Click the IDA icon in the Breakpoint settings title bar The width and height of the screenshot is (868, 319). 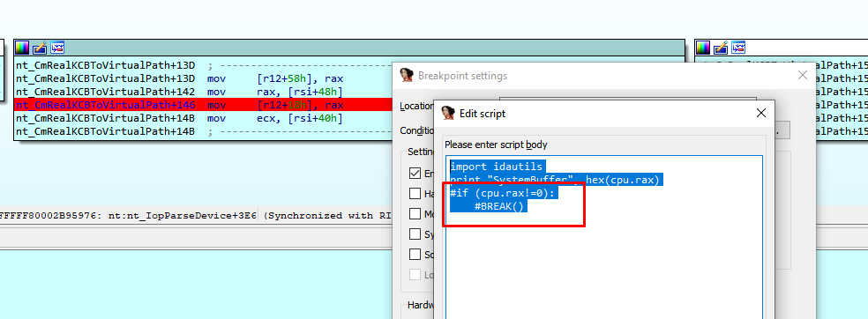(407, 76)
